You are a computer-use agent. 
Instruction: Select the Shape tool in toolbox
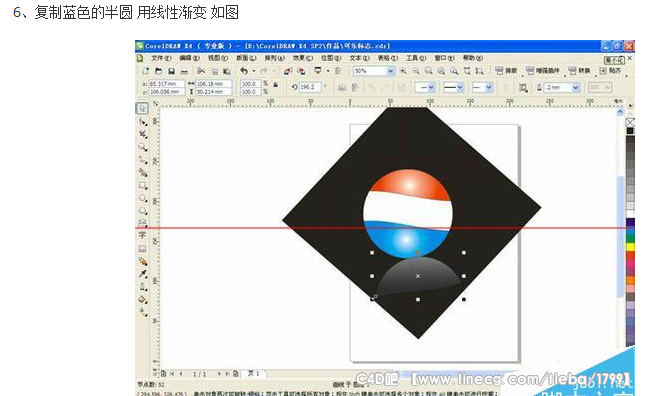pos(143,122)
